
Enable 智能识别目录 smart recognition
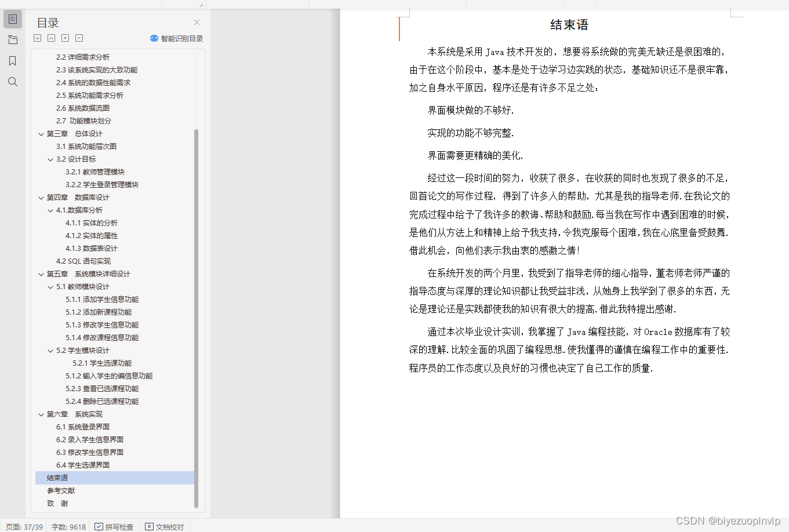tap(177, 38)
